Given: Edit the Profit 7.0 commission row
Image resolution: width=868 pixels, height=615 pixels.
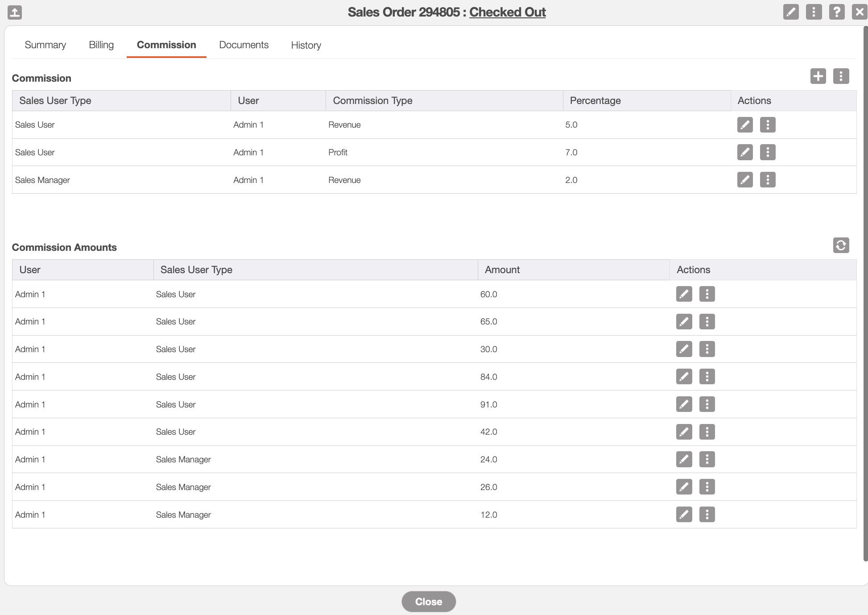Looking at the screenshot, I should 744,153.
